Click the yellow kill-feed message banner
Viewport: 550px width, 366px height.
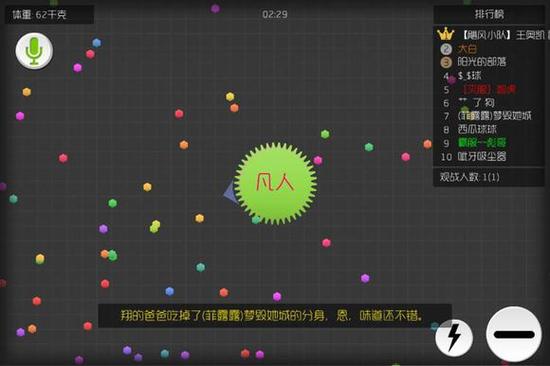pyautogui.click(x=275, y=316)
